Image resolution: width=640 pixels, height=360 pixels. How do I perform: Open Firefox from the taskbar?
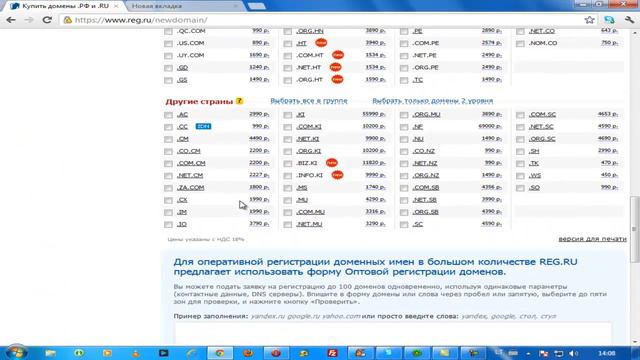[x=248, y=353]
